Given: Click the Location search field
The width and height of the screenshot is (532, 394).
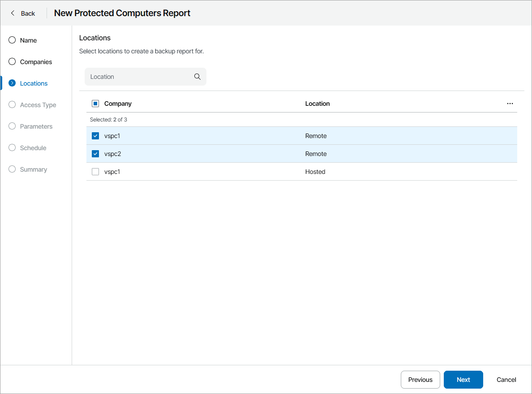Looking at the screenshot, I should pyautogui.click(x=139, y=77).
